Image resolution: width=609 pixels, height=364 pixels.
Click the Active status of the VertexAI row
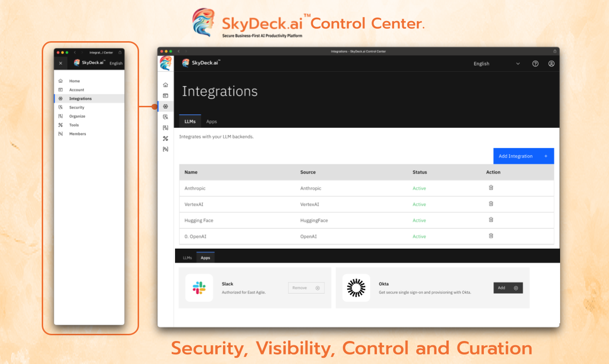[419, 205]
